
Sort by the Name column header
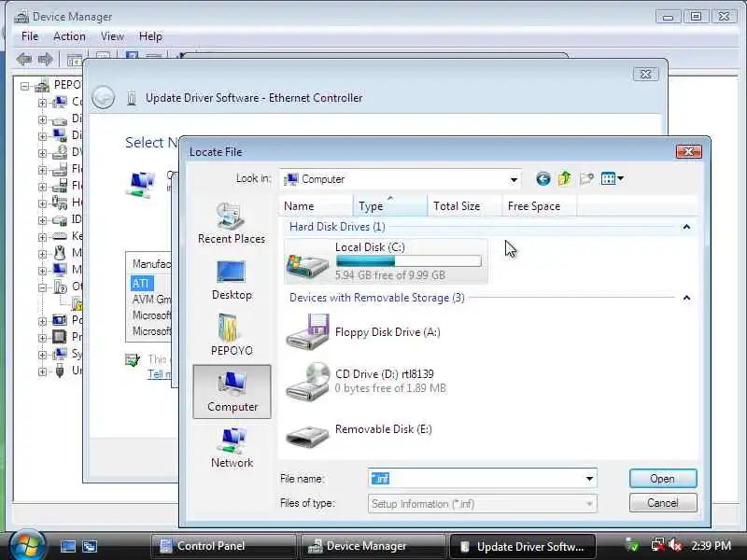point(316,206)
